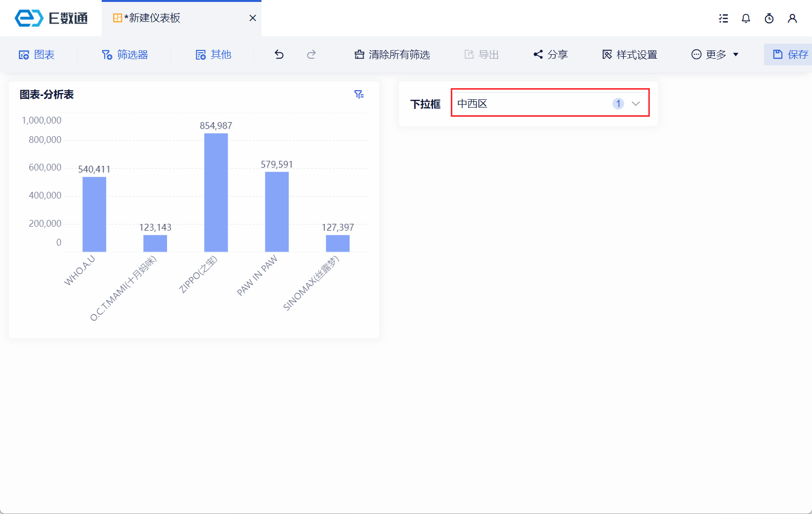Click the 1,000,000 y-axis label
Screen dimensions: 812x514
click(x=42, y=120)
